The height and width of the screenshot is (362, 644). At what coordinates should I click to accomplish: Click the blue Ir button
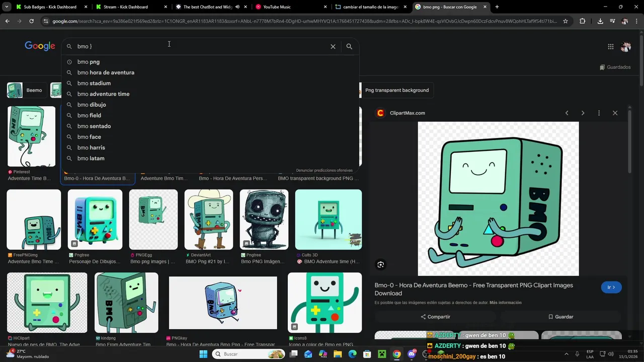tap(611, 287)
